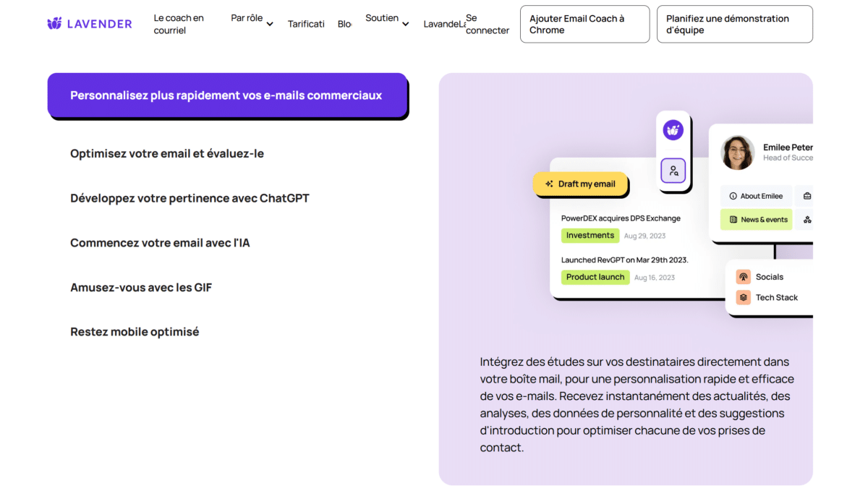The image size is (868, 504).
Task: Choose the Amusez-vous avec les GIF tab
Action: [141, 287]
